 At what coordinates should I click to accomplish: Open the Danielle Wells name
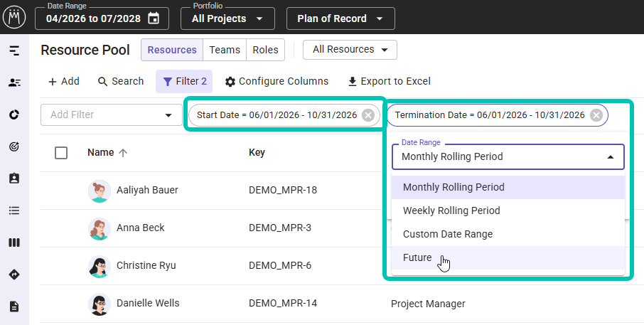click(x=148, y=303)
